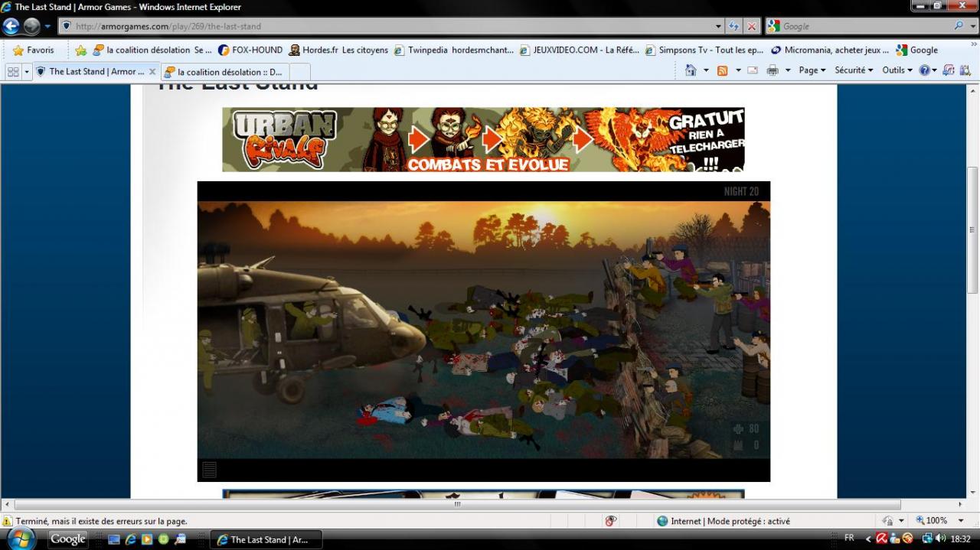Viewport: 980px width, 550px height.
Task: Open la coalition désolation favorite link
Action: coord(152,50)
